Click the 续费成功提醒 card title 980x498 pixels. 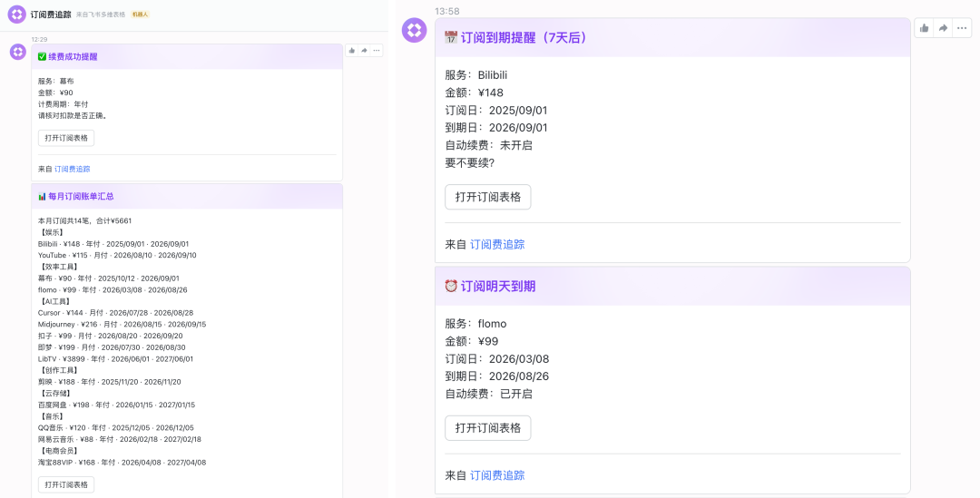pyautogui.click(x=73, y=57)
